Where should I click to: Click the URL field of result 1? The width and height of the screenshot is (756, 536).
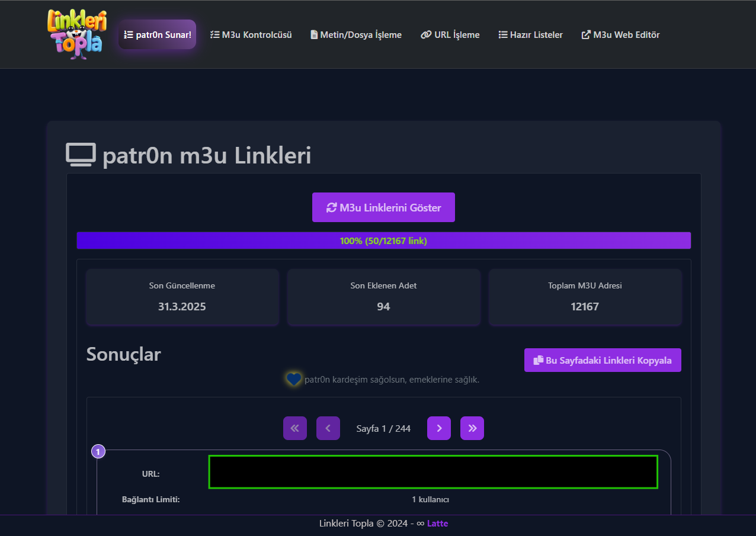433,472
